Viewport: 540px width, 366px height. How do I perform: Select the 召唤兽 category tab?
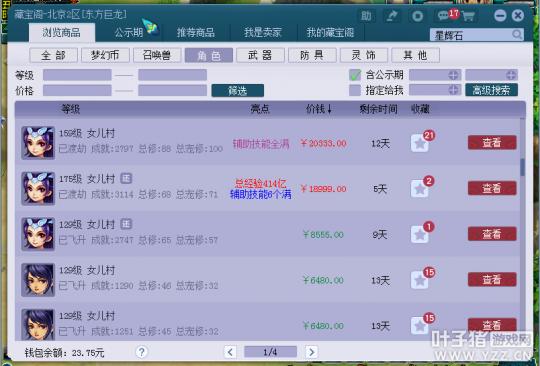157,55
